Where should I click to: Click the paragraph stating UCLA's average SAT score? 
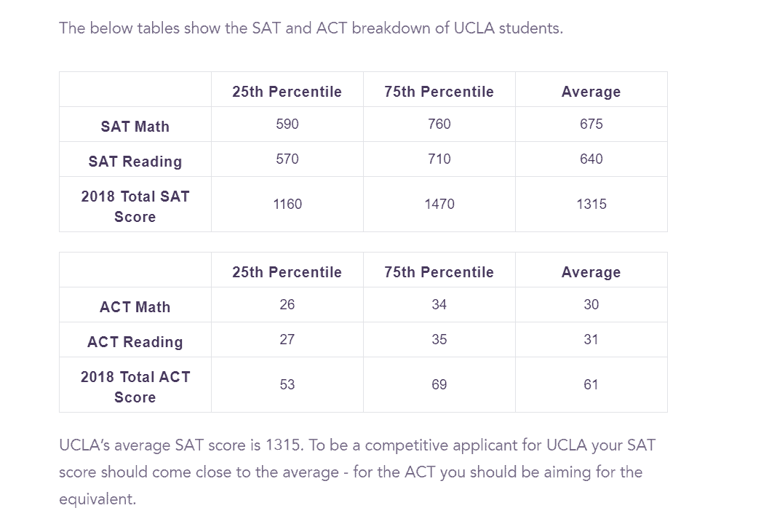357,472
